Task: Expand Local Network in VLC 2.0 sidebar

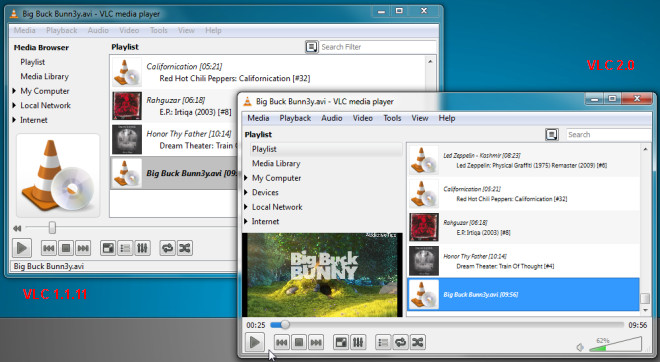Action: (246, 207)
